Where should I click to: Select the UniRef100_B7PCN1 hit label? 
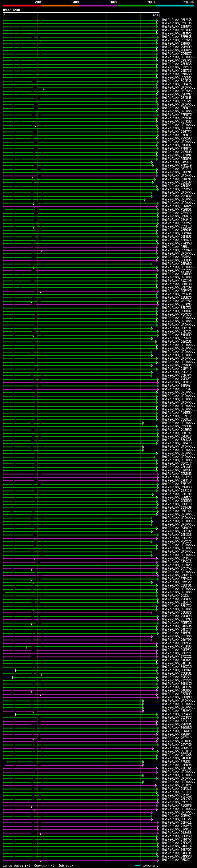point(176,172)
